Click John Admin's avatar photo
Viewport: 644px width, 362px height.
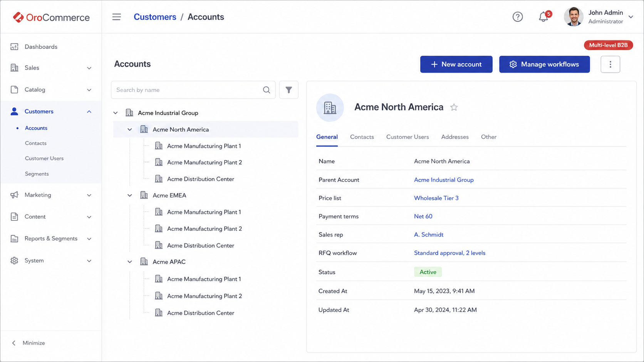point(574,17)
